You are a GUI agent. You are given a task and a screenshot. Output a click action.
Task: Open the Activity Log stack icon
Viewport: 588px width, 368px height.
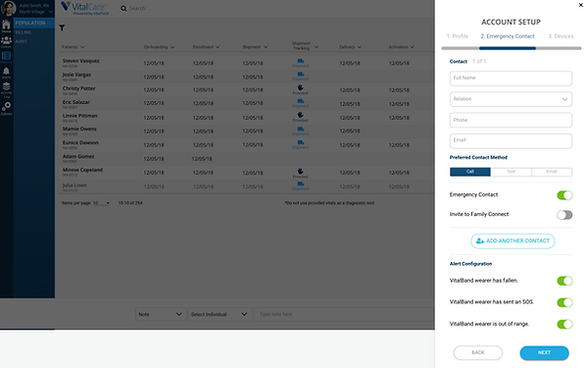tap(6, 89)
